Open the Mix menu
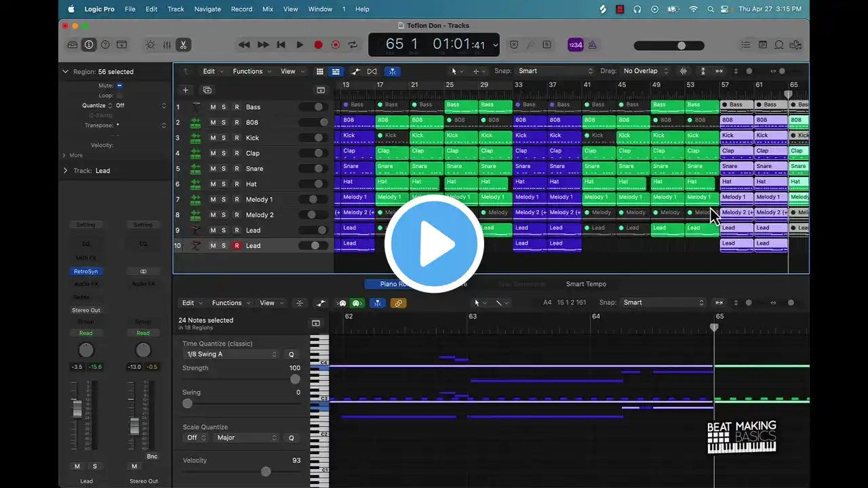 tap(268, 9)
